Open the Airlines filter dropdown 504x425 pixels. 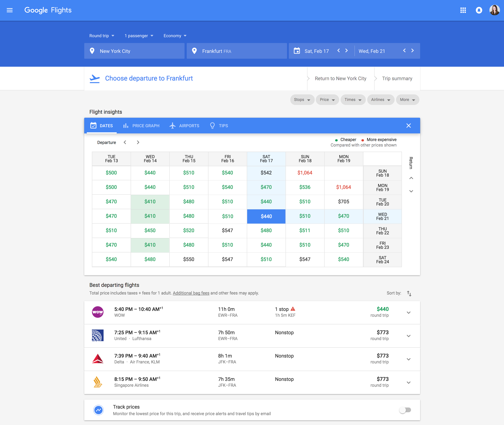[x=380, y=100]
